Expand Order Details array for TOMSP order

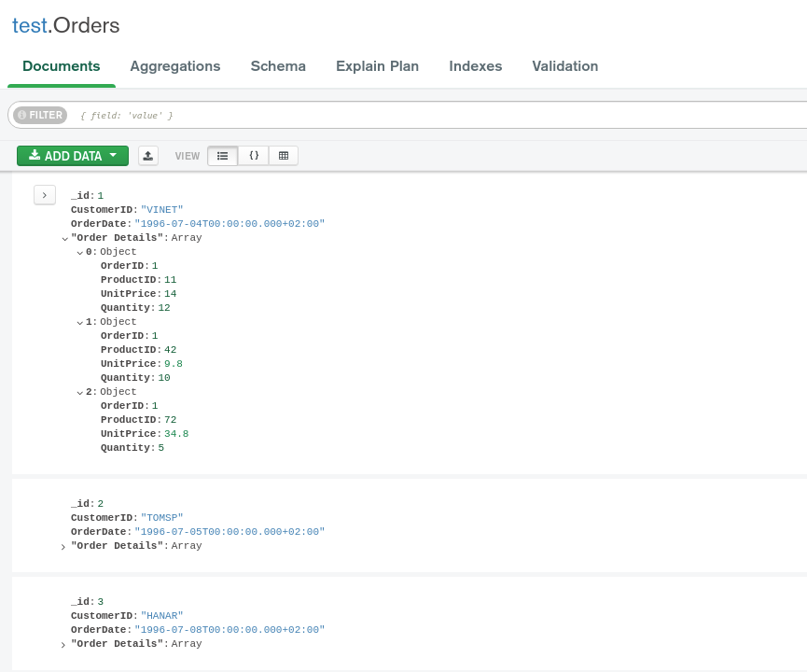(x=63, y=546)
